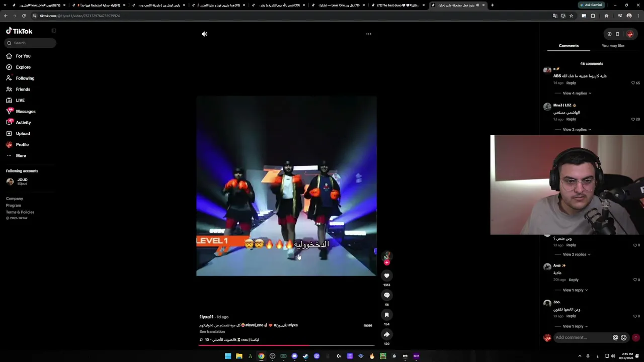
Task: Open comments via the speech bubble icon
Action: click(386, 295)
